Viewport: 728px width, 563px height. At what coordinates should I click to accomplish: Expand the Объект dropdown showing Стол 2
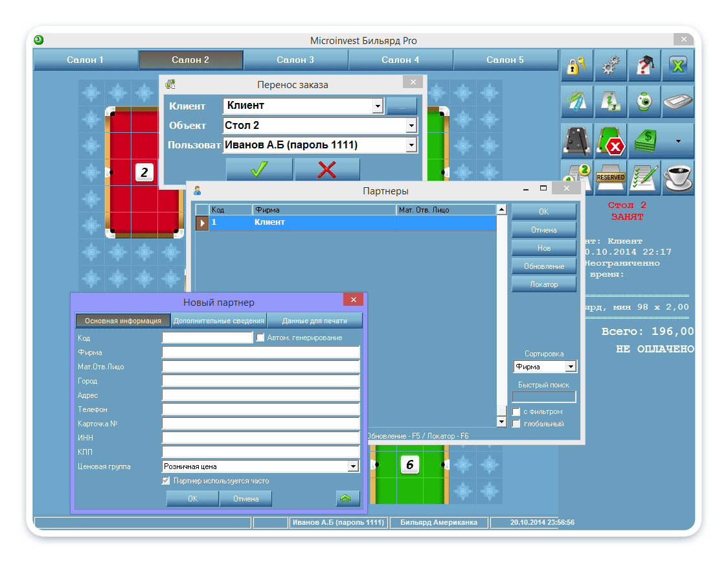coord(411,126)
